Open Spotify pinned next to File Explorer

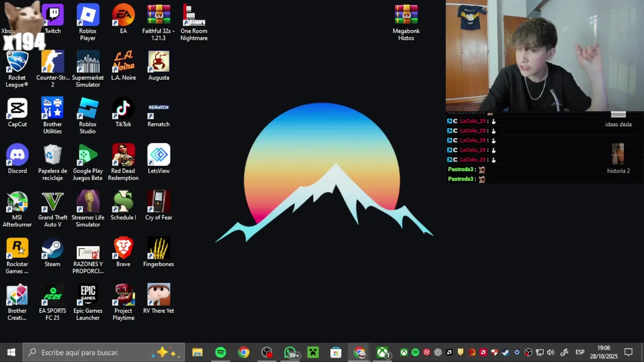220,352
